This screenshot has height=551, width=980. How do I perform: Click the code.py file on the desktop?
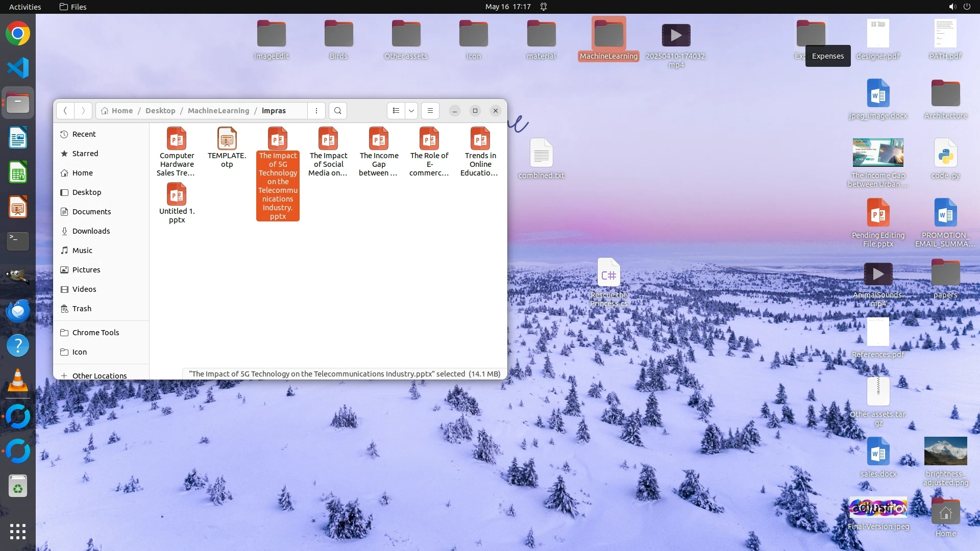pyautogui.click(x=945, y=154)
